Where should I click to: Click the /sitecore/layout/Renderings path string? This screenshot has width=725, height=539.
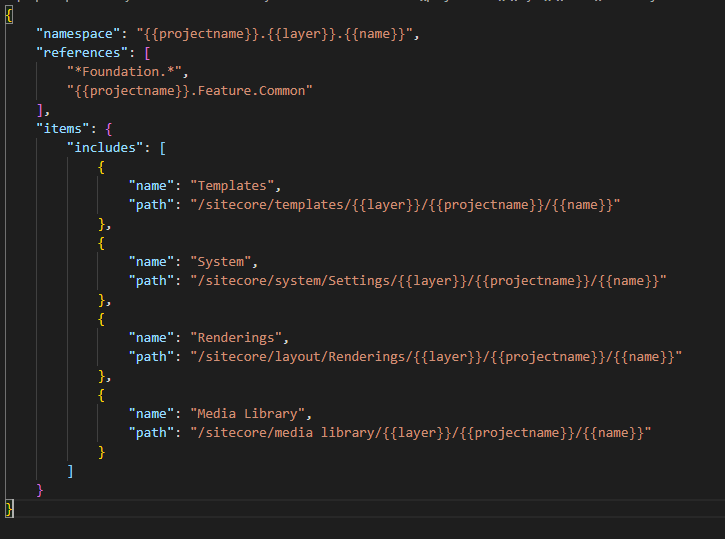(x=436, y=357)
